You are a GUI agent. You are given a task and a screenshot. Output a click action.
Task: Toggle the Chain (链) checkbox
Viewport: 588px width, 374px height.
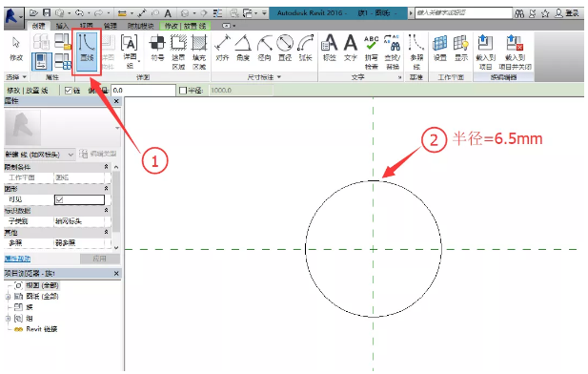click(x=68, y=90)
